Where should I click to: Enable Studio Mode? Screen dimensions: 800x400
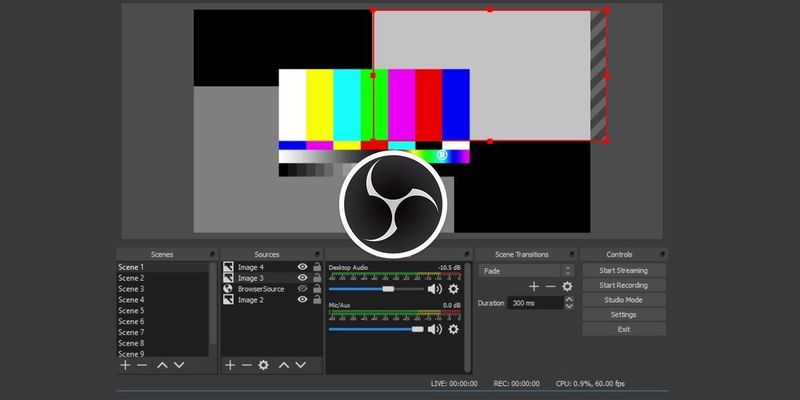(623, 300)
